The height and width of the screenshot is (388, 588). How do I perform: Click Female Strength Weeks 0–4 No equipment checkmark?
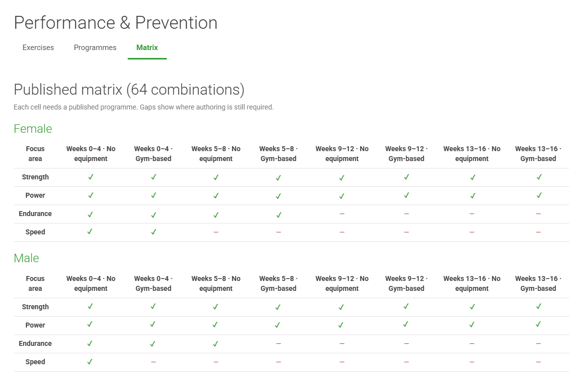point(91,177)
